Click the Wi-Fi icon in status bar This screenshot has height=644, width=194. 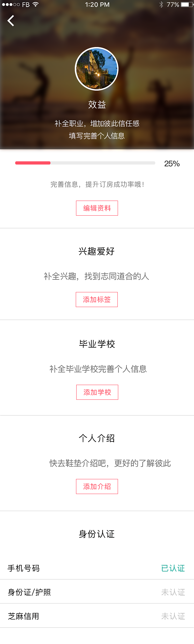click(x=35, y=4)
